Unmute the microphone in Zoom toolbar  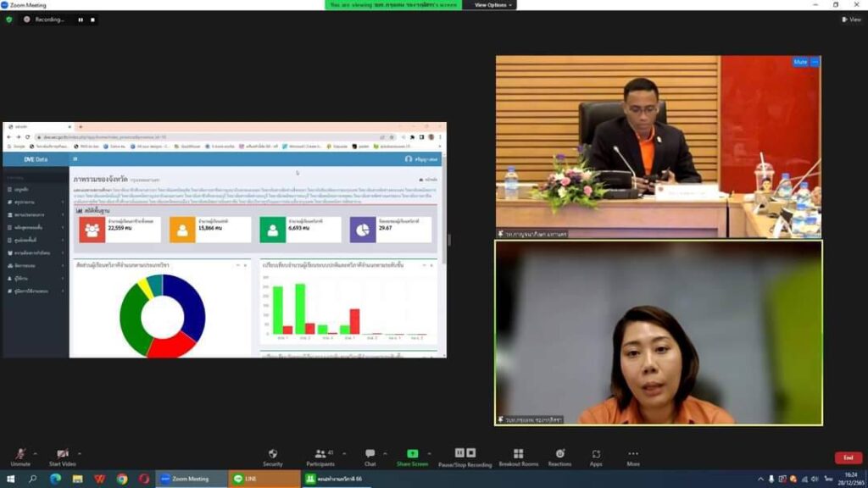20,454
